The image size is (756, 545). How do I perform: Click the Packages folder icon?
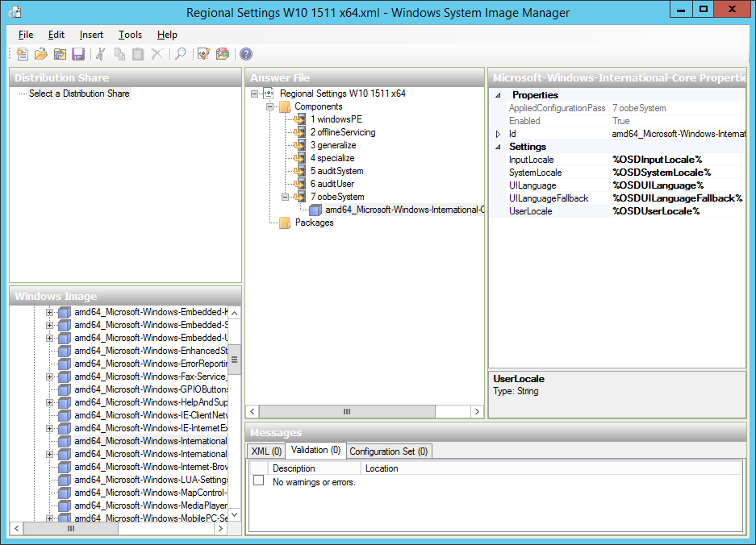(x=285, y=223)
